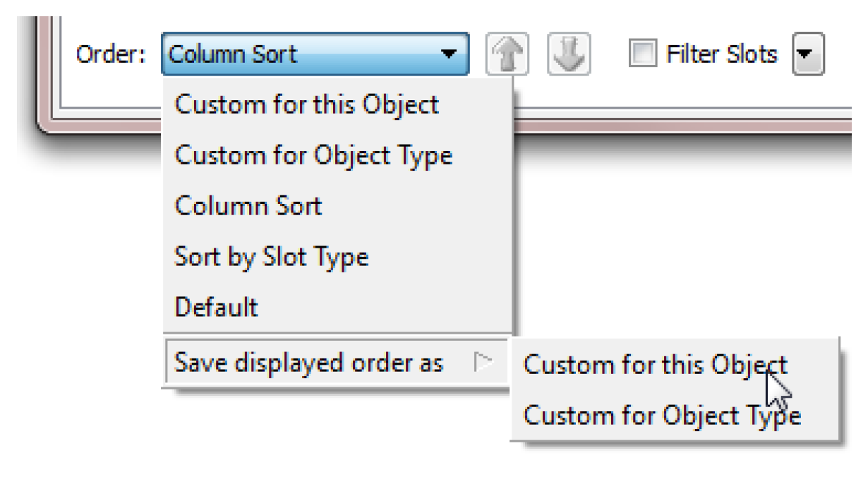Choose Custom for this Object in Order list
Screen dimensions: 868x484
point(307,104)
